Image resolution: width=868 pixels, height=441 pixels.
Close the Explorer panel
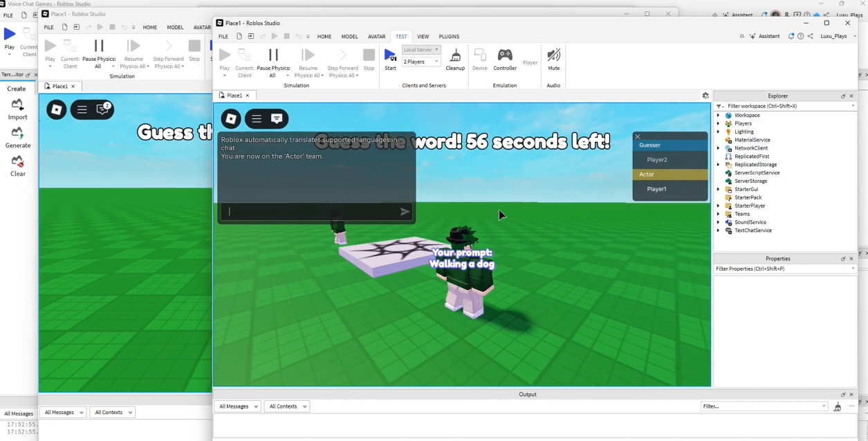(x=851, y=96)
